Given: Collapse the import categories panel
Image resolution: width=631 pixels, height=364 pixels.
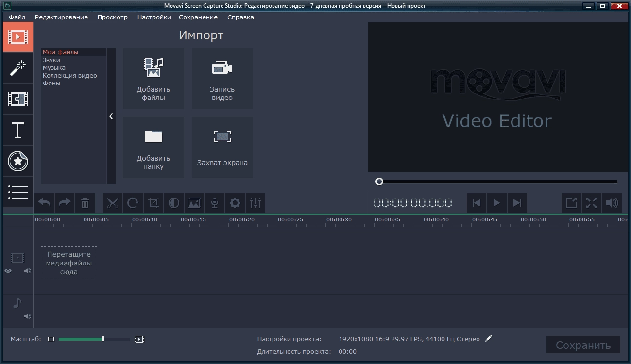Looking at the screenshot, I should pyautogui.click(x=111, y=116).
